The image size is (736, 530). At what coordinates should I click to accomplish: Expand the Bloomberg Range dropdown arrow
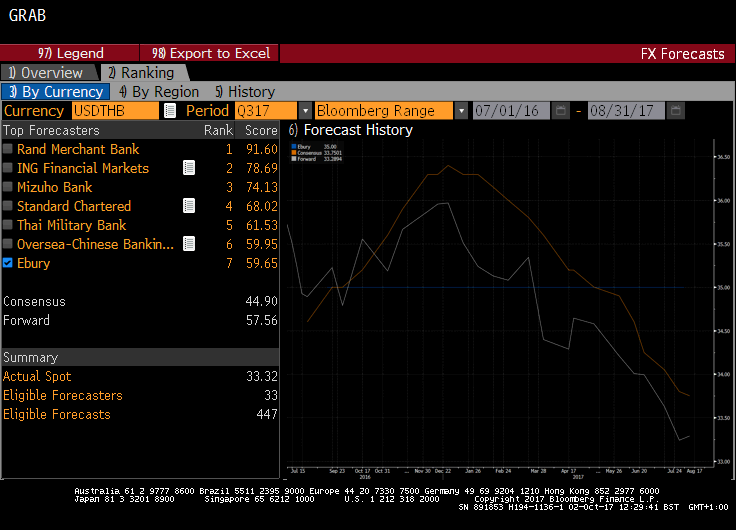coord(461,111)
